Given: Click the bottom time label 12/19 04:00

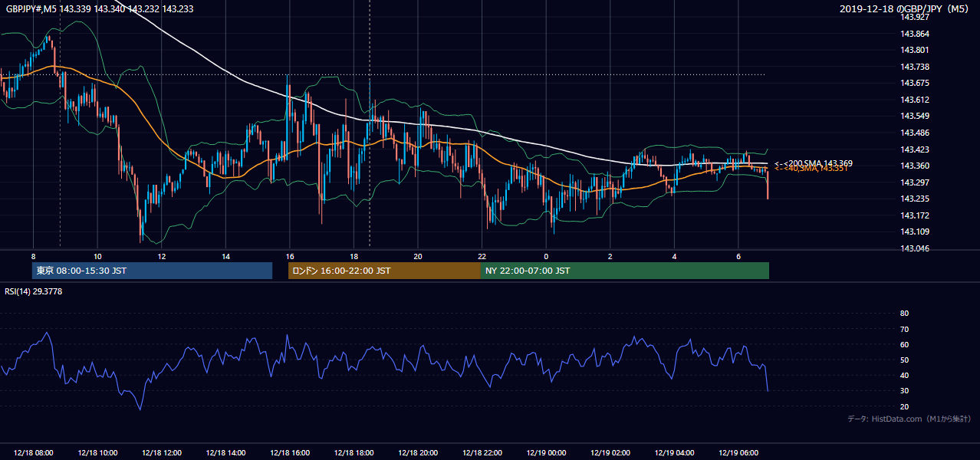Looking at the screenshot, I should [x=674, y=453].
